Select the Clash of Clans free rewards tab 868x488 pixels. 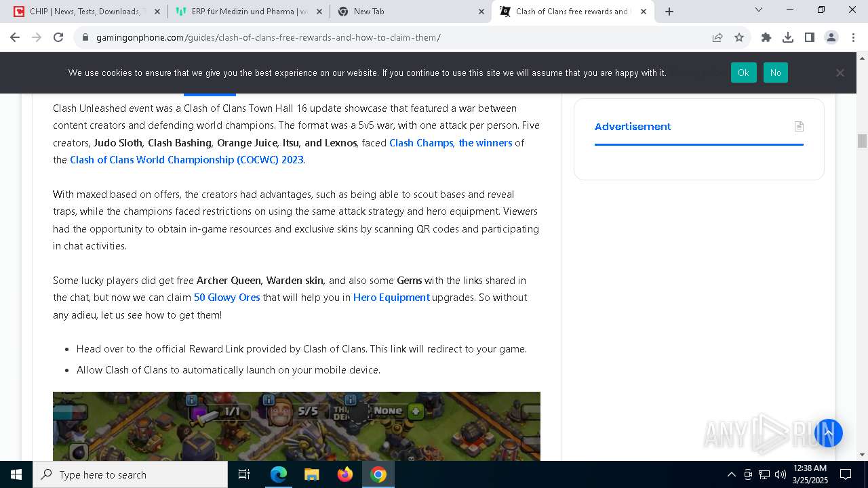pos(573,11)
